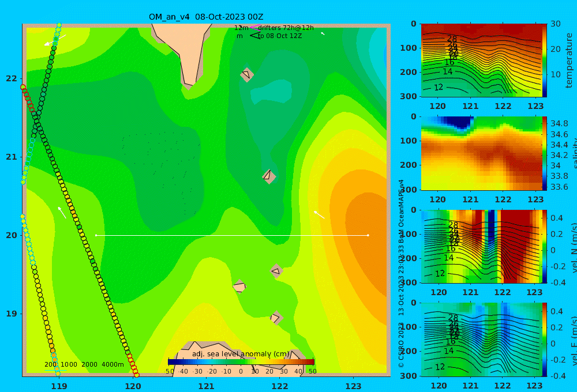Click the red track circle at the bottom near 120E

pos(136,375)
